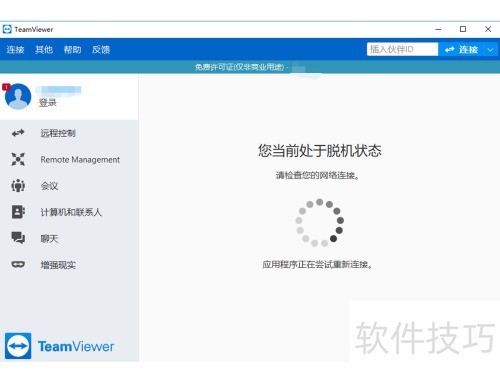Select 远程控制 in the sidebar
This screenshot has height=375, width=500.
(58, 133)
